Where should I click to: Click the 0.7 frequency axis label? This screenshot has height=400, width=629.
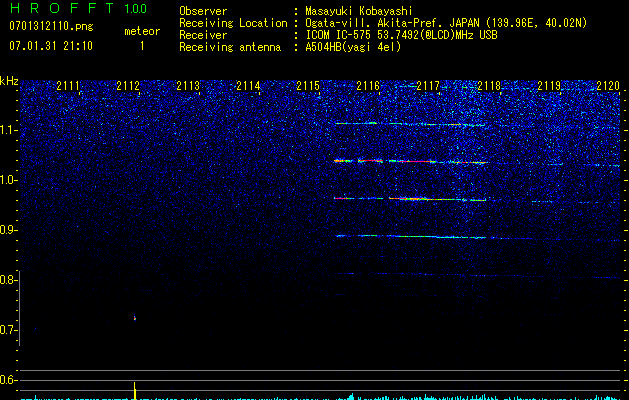point(7,330)
